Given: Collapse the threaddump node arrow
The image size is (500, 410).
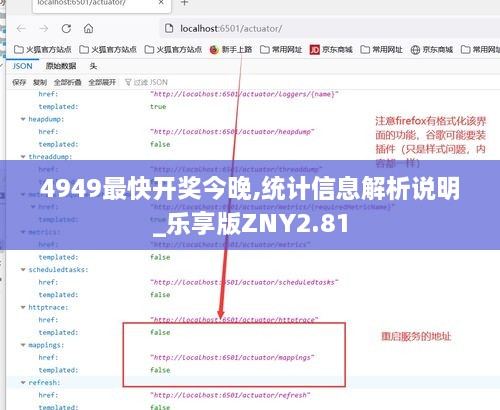Looking at the screenshot, I should tap(23, 156).
